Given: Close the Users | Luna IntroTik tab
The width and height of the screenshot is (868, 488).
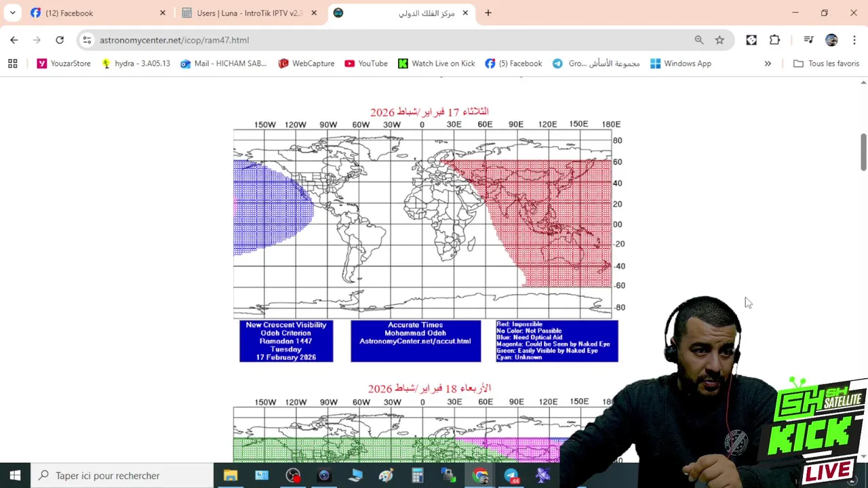Looking at the screenshot, I should point(314,13).
